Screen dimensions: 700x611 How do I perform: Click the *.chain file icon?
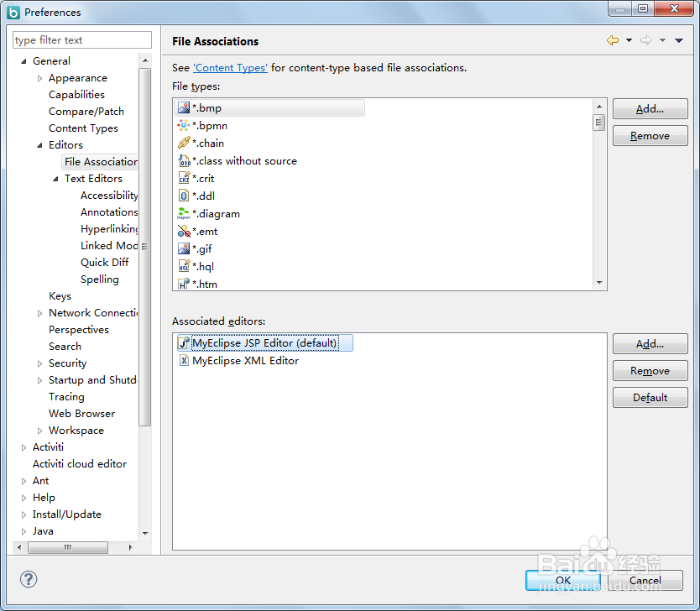point(184,143)
